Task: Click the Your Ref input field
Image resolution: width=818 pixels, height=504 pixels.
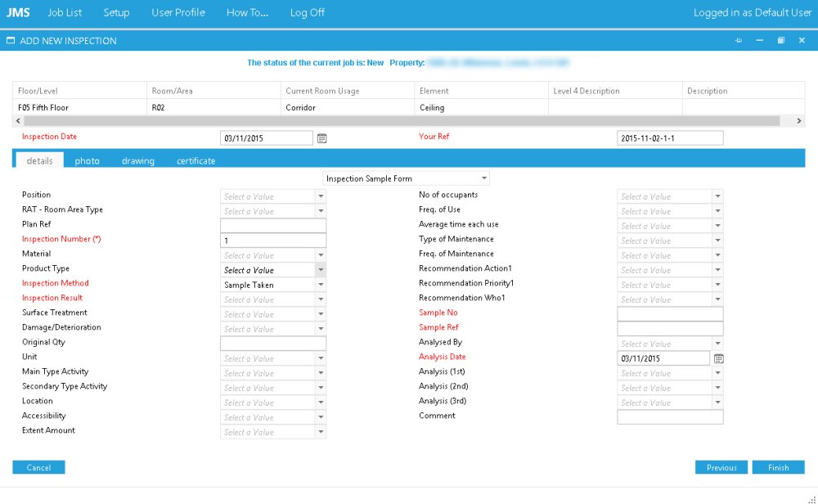Action: [671, 138]
